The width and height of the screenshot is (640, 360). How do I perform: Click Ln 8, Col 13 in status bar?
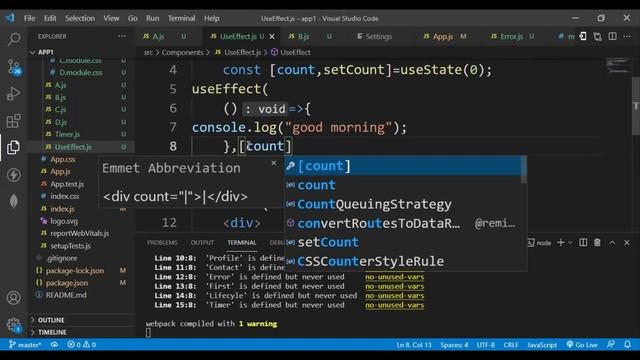click(413, 344)
